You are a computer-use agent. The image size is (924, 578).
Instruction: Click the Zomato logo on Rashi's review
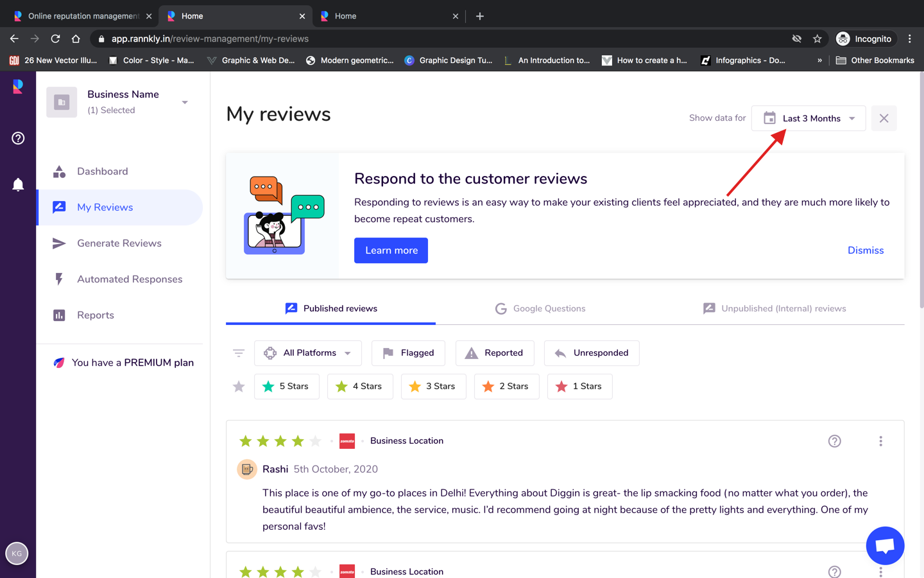point(347,441)
